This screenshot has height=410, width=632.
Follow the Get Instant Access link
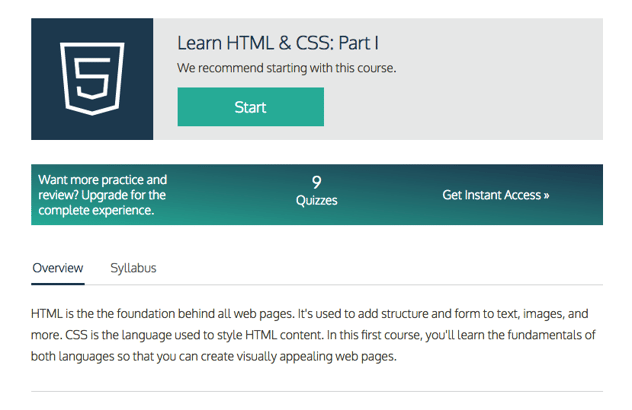[x=496, y=195]
